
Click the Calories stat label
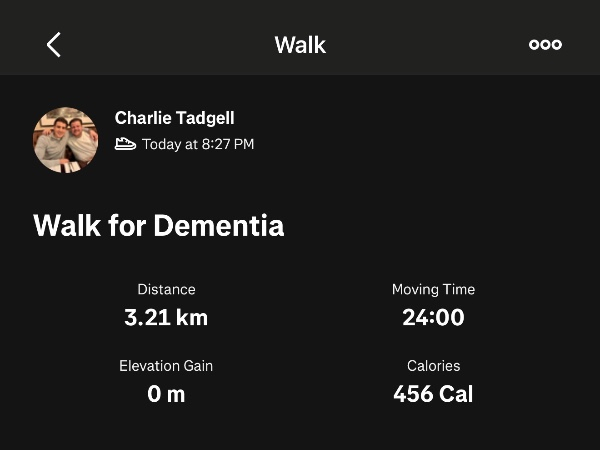click(x=433, y=366)
